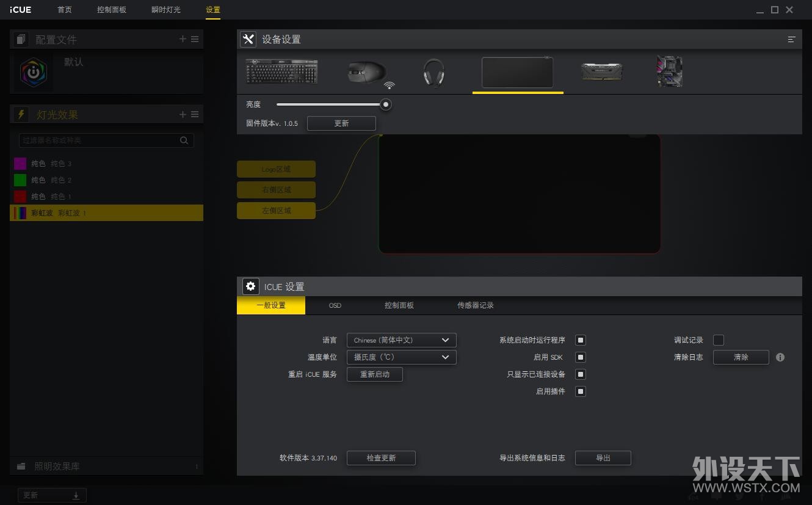Image resolution: width=812 pixels, height=505 pixels.
Task: Select the motherboard device icon
Action: pyautogui.click(x=669, y=71)
